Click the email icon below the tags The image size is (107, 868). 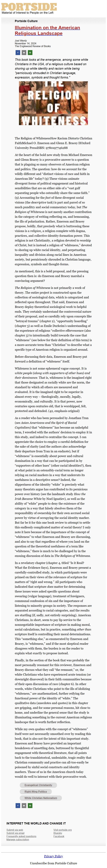(x=24, y=805)
